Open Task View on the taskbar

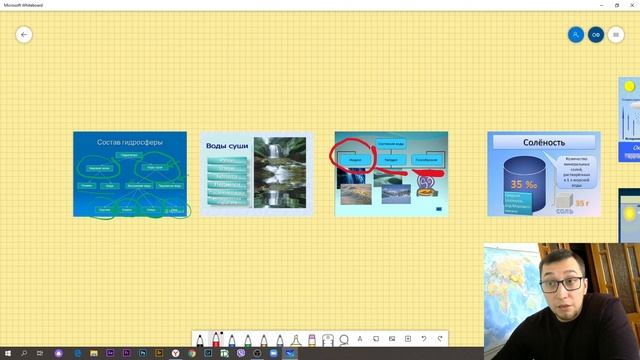tap(40, 353)
